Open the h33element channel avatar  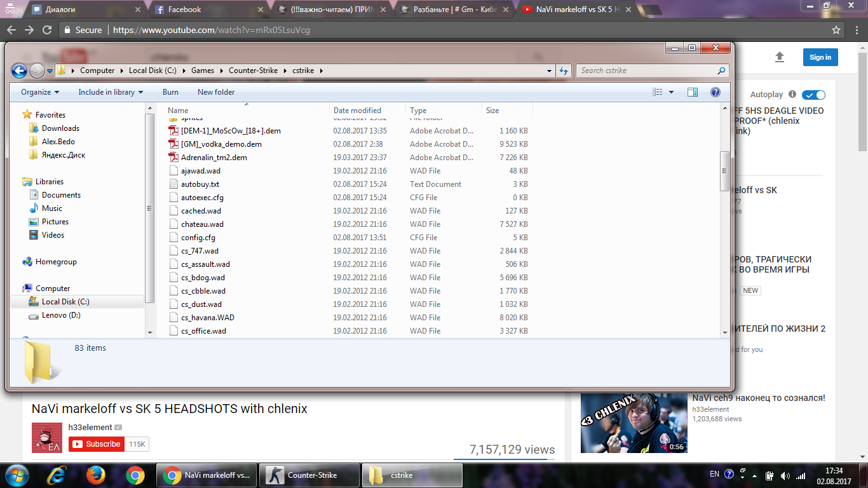click(x=47, y=438)
